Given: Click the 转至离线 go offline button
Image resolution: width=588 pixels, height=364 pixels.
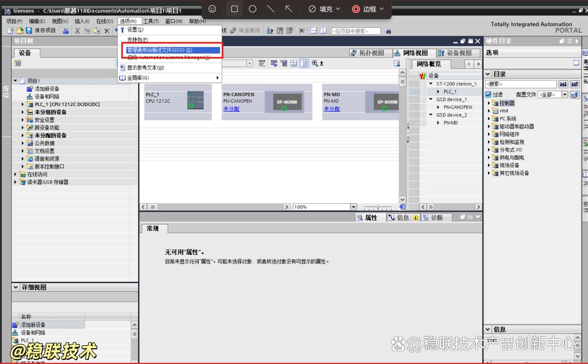Looking at the screenshot, I should tap(246, 31).
